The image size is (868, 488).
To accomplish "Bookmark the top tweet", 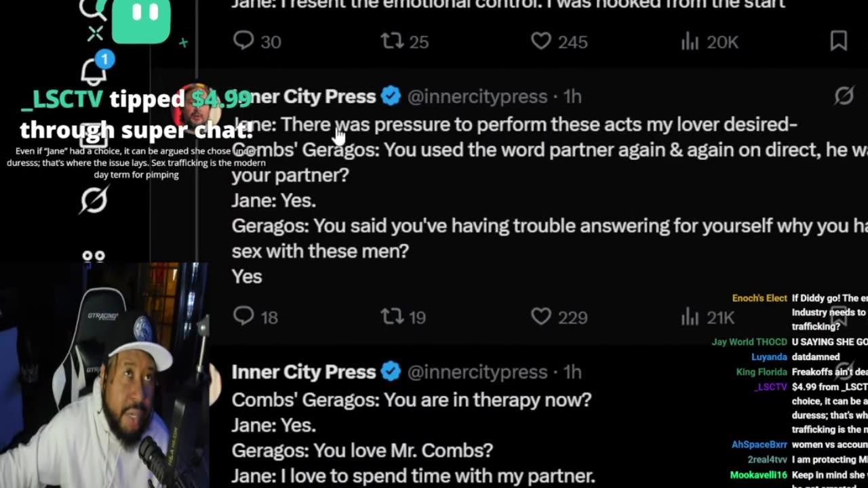I will click(x=839, y=41).
